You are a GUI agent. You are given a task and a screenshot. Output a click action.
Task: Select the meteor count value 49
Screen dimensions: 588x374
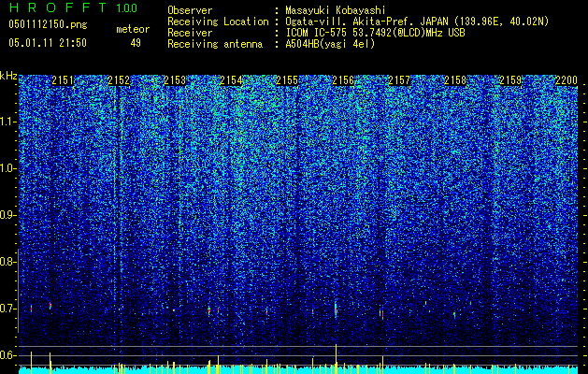click(136, 43)
